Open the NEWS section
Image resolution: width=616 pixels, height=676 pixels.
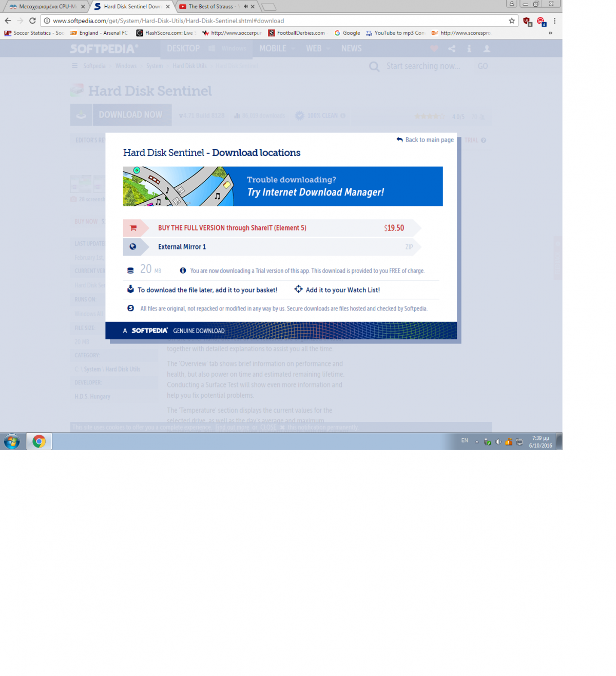(x=352, y=48)
